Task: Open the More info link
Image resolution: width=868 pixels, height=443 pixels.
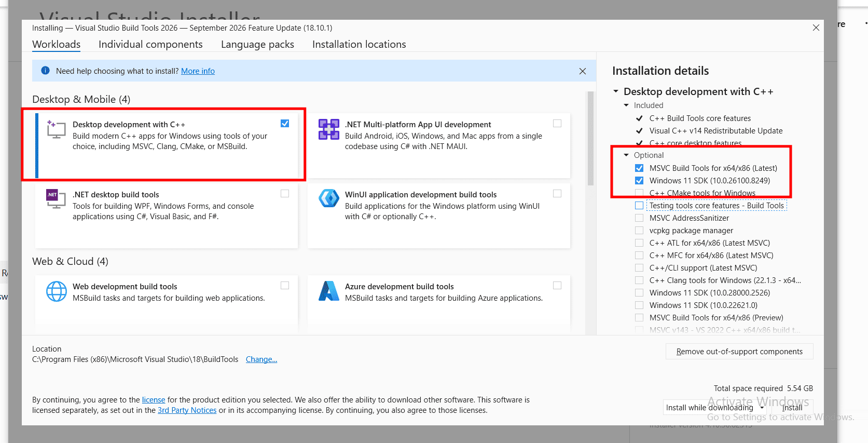Action: 198,71
